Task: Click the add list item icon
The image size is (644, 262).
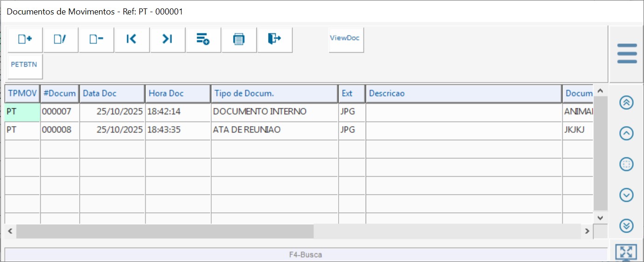Action: coord(203,40)
